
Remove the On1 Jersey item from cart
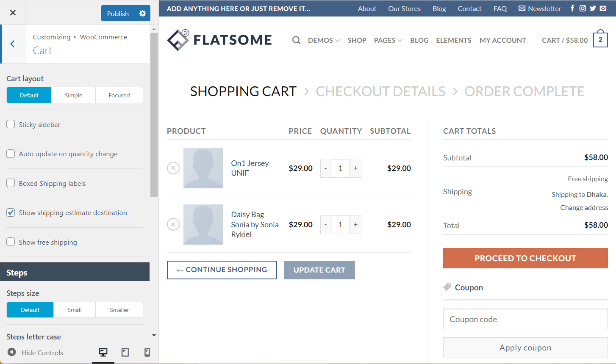coord(173,168)
